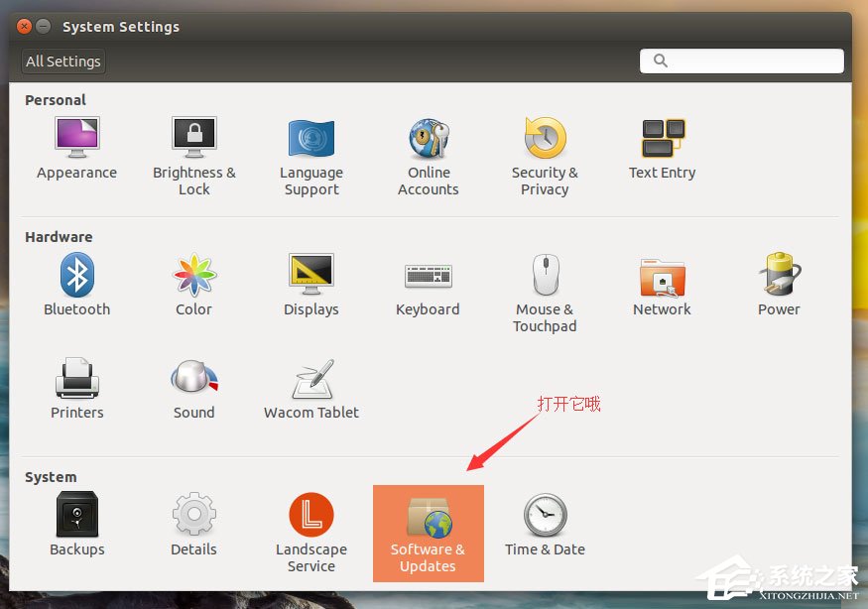
Task: Open the Printers settings
Action: click(76, 387)
